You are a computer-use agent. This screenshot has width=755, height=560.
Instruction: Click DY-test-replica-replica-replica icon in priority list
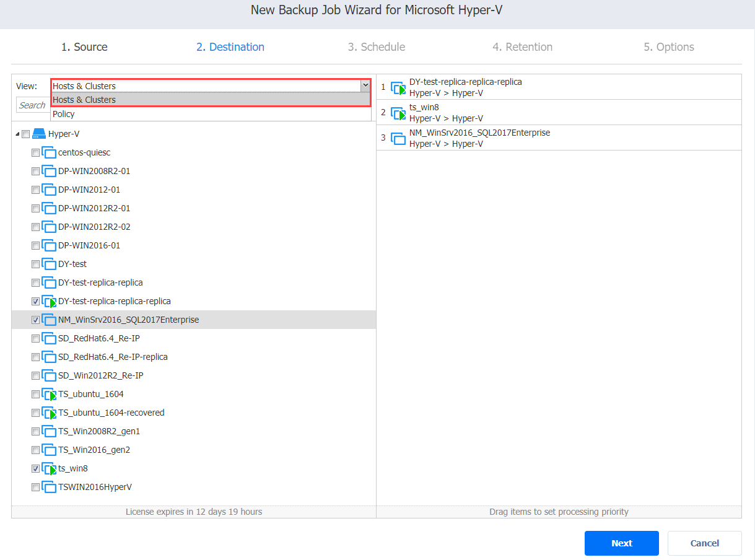398,87
